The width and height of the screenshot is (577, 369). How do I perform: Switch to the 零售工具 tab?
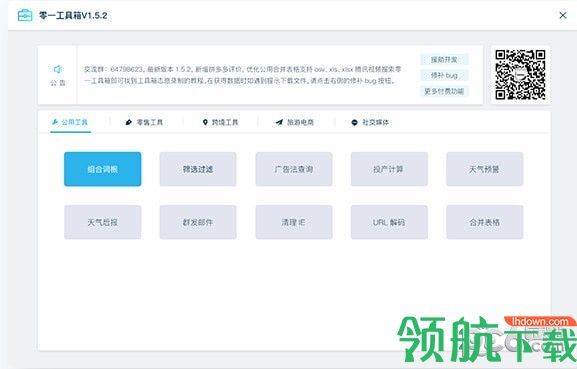click(x=144, y=122)
